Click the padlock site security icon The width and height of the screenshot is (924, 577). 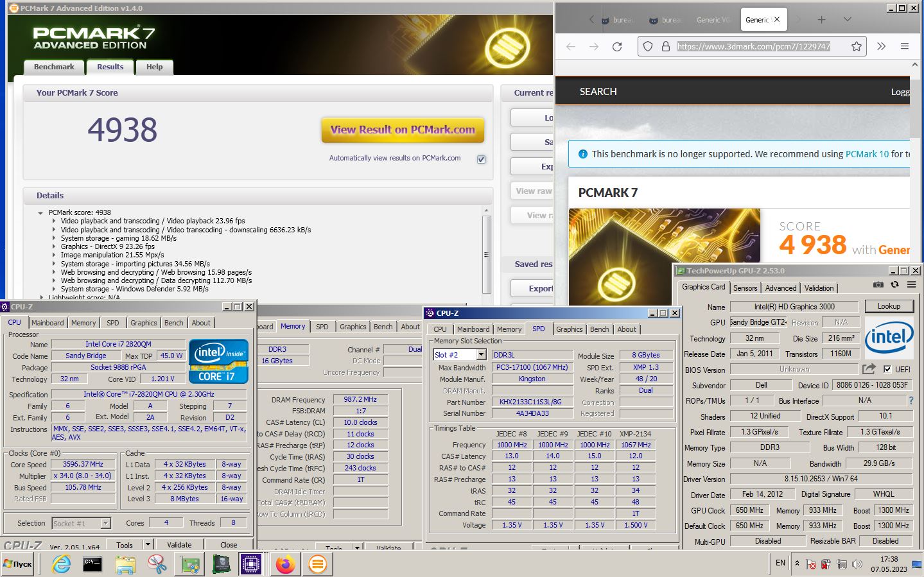666,46
